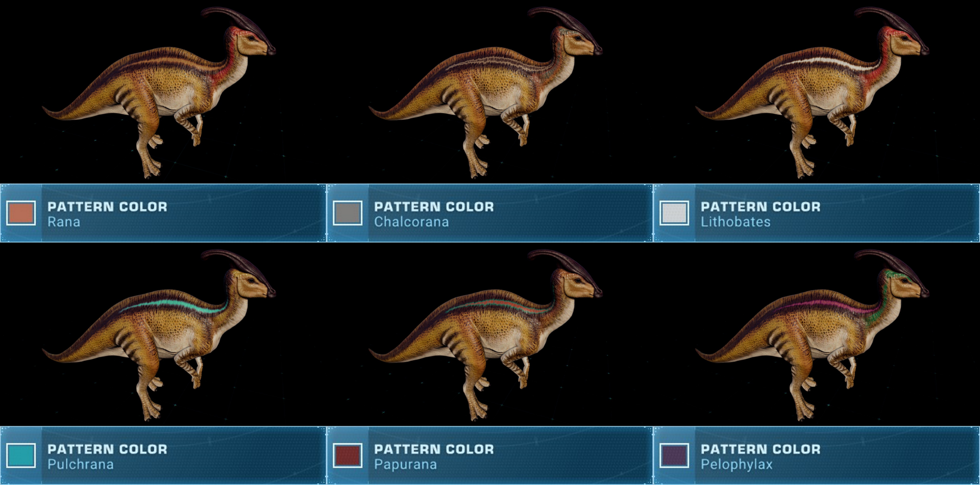Choose the Lithobates pattern color panel
This screenshot has height=485, width=980.
pyautogui.click(x=817, y=213)
